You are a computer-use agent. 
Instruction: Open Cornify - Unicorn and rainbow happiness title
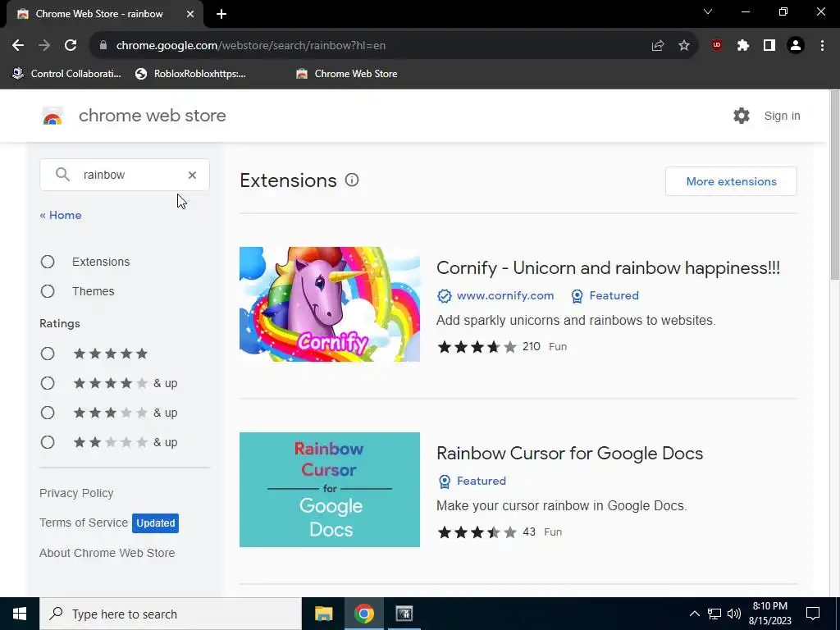(608, 268)
